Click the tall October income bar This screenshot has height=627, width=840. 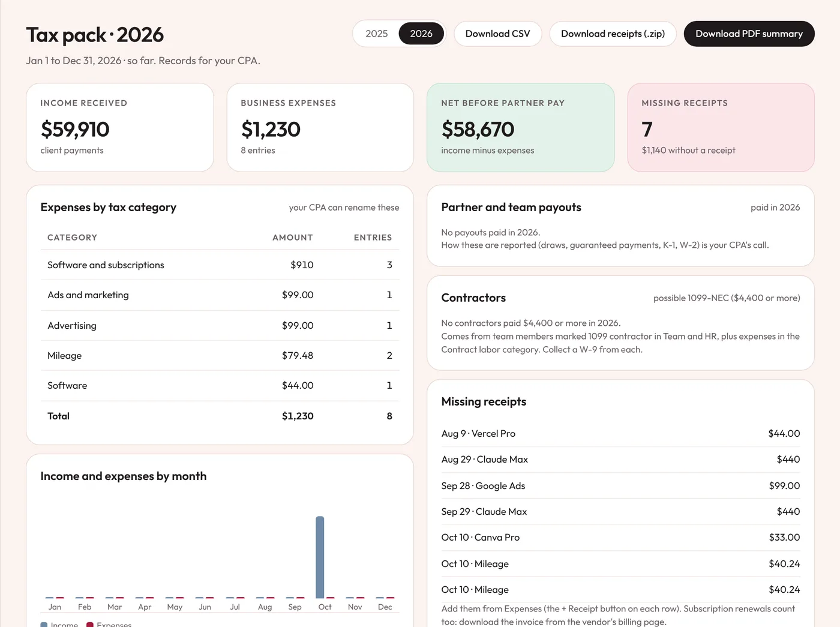pos(320,557)
